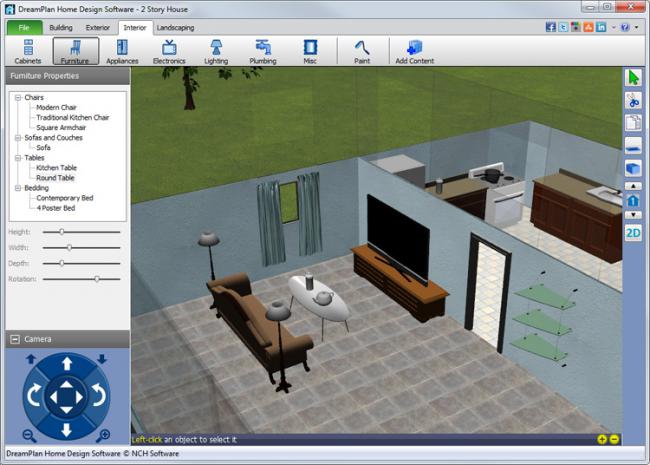Rotate camera right with curved arrow
Image resolution: width=650 pixels, height=465 pixels.
99,396
